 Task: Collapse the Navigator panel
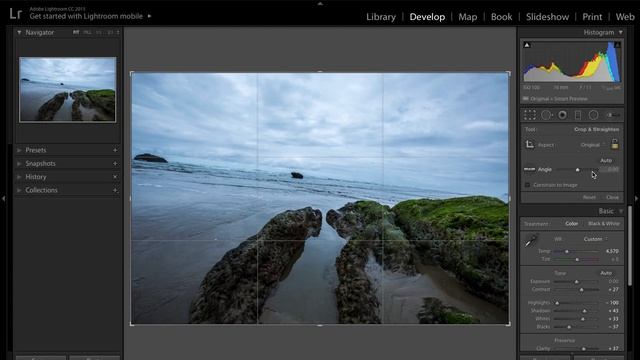(19, 32)
